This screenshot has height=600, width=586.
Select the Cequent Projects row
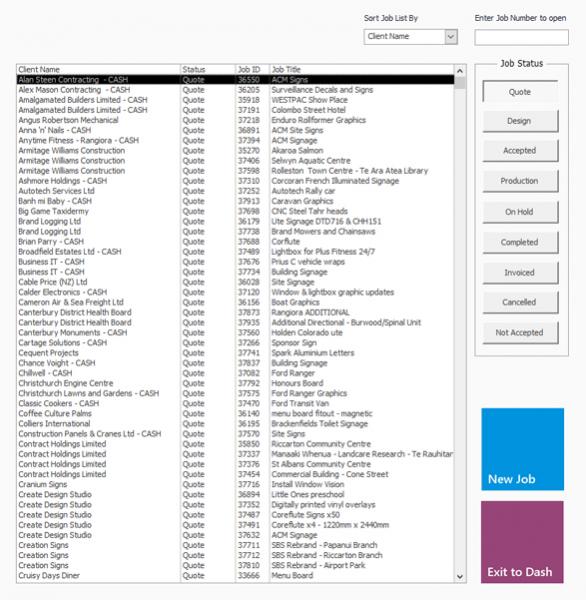click(235, 353)
